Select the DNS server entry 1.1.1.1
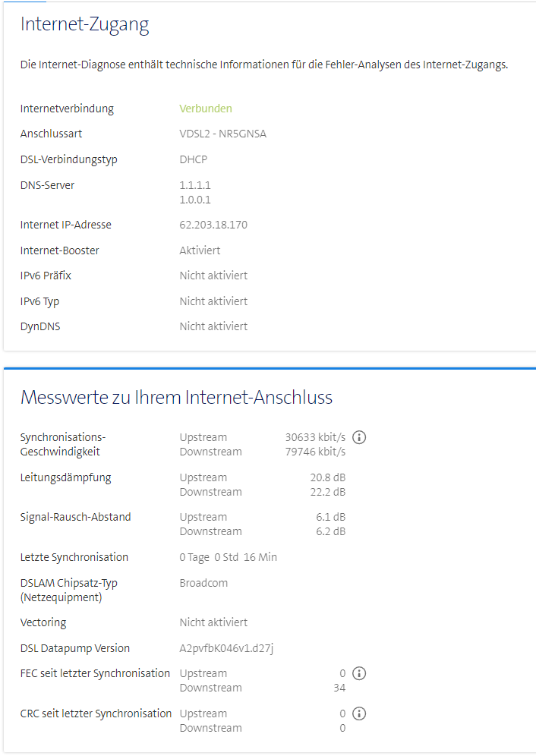 pyautogui.click(x=195, y=185)
